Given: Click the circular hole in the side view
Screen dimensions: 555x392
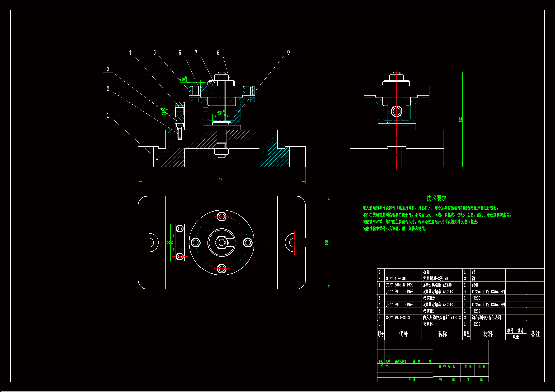Looking at the screenshot, I should (x=396, y=112).
